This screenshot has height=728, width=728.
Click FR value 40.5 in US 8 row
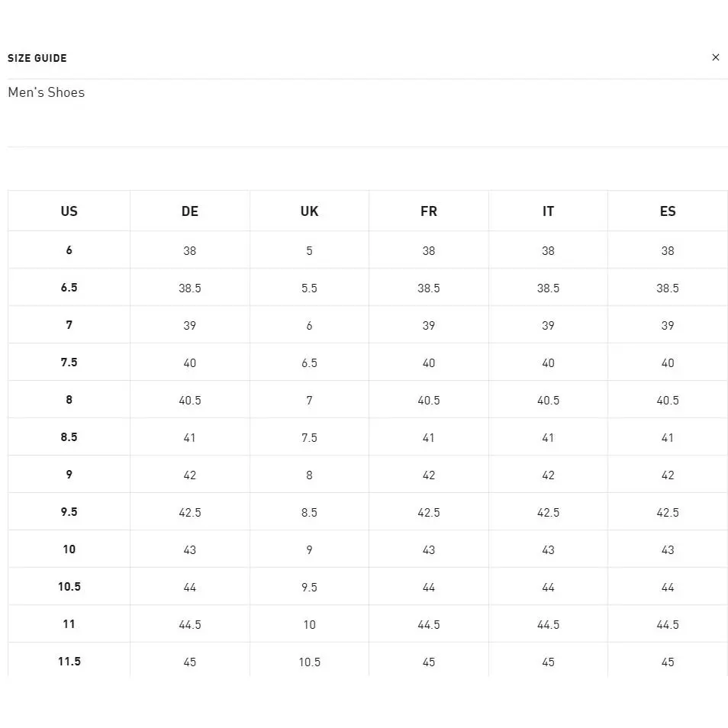[x=429, y=401]
